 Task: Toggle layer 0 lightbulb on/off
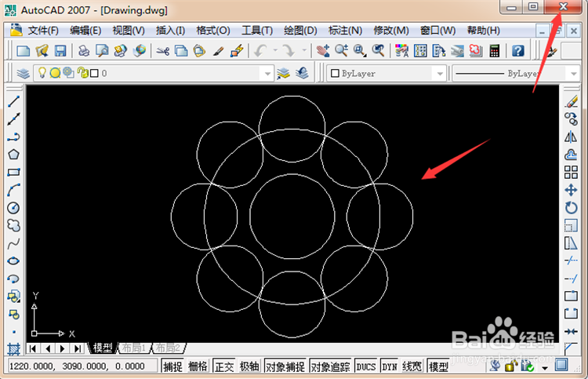click(42, 73)
